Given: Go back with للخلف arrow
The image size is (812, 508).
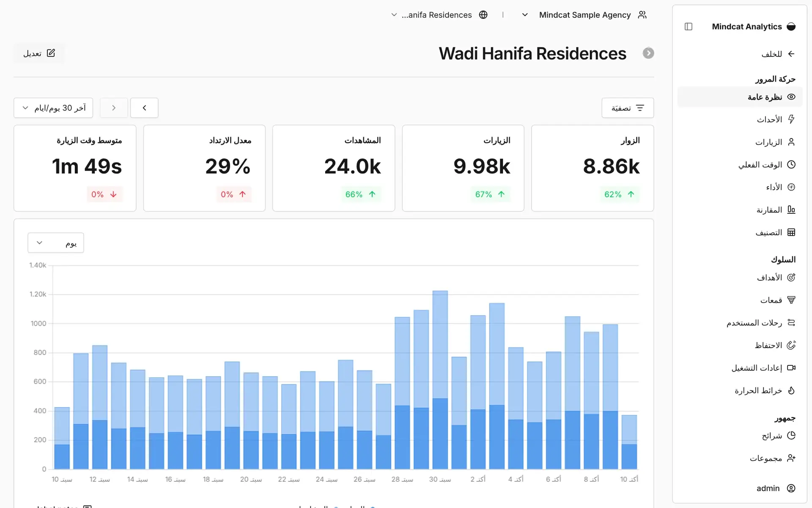Looking at the screenshot, I should coord(791,54).
